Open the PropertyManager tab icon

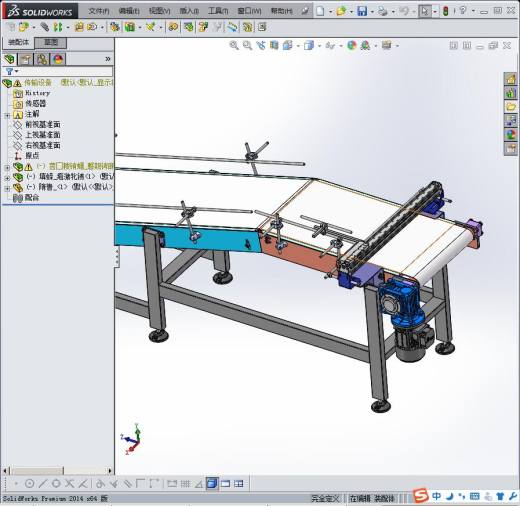[x=26, y=59]
